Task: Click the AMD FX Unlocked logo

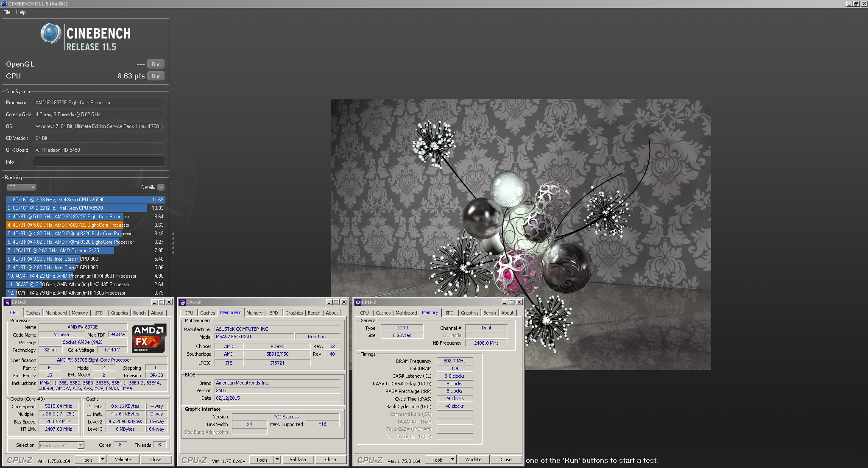Action: 148,338
